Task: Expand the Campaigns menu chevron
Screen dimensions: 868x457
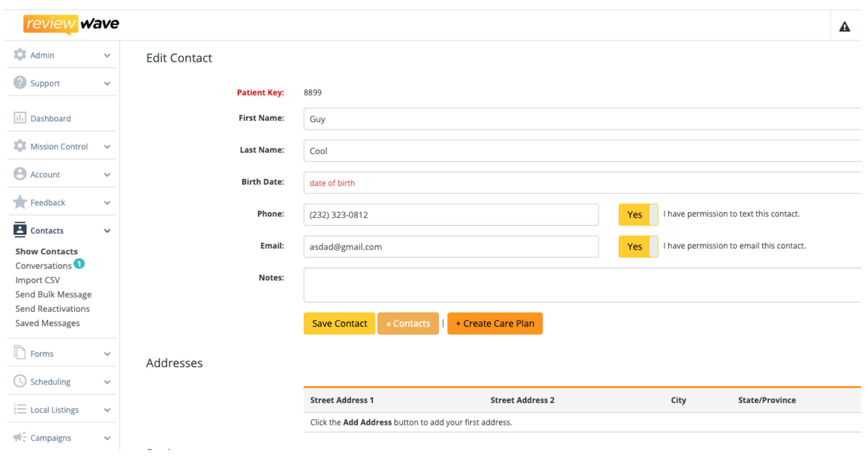Action: pos(107,438)
